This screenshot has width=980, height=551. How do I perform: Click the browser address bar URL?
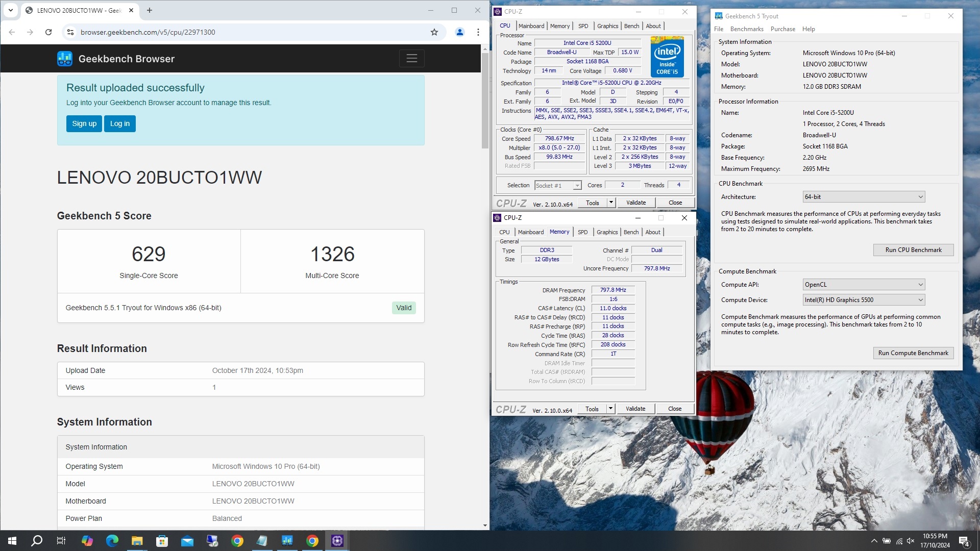point(148,32)
